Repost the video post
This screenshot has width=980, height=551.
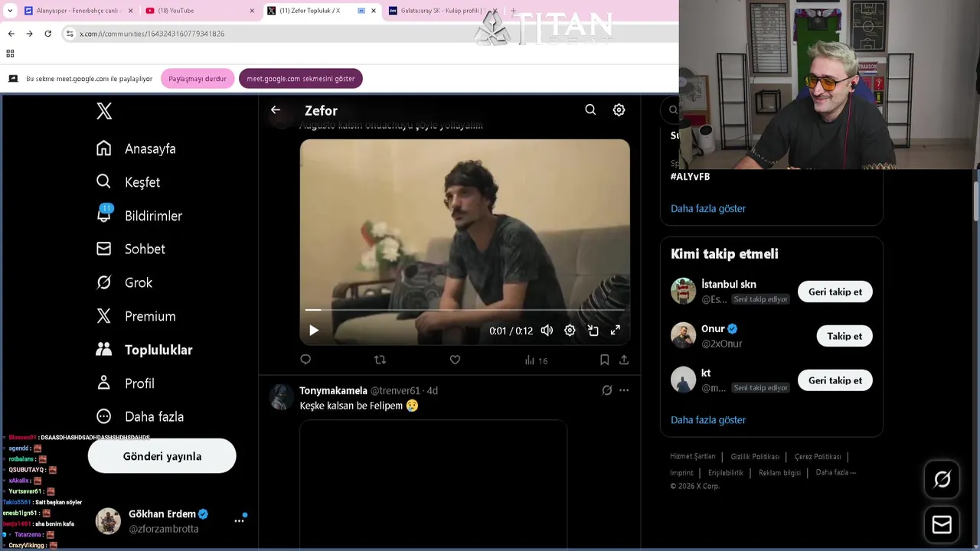(x=380, y=360)
